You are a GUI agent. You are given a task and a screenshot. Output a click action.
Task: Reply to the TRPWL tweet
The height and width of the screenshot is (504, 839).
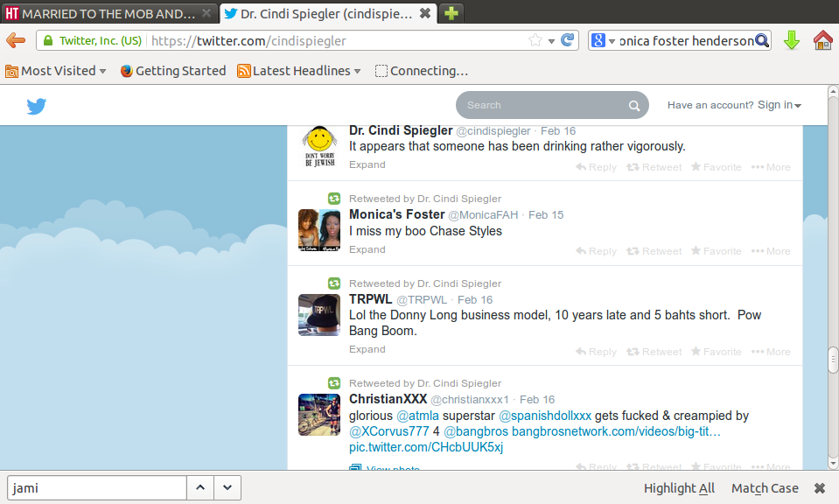596,352
